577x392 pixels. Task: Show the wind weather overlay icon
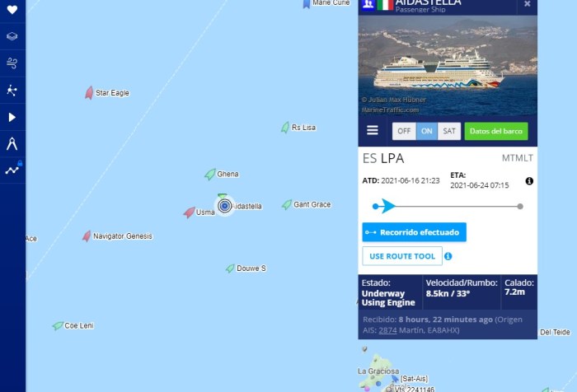tap(12, 63)
